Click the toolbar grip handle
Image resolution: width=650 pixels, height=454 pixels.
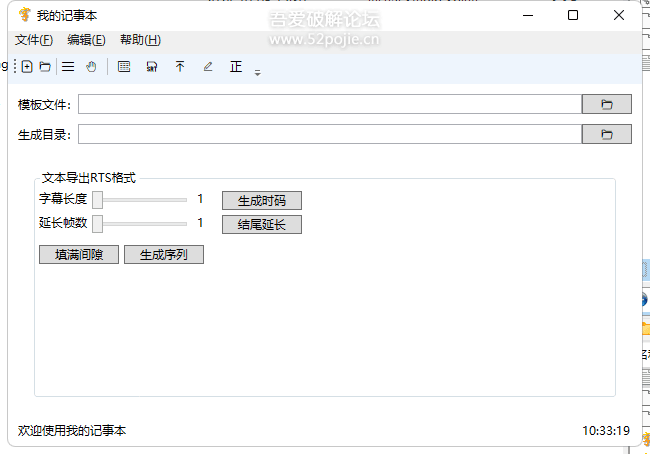click(15, 67)
